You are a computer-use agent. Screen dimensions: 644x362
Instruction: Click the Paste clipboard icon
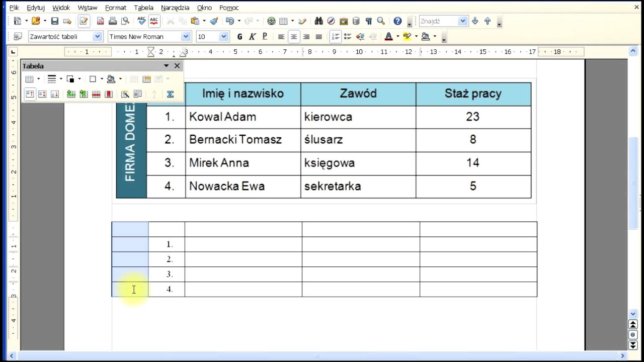coord(195,21)
